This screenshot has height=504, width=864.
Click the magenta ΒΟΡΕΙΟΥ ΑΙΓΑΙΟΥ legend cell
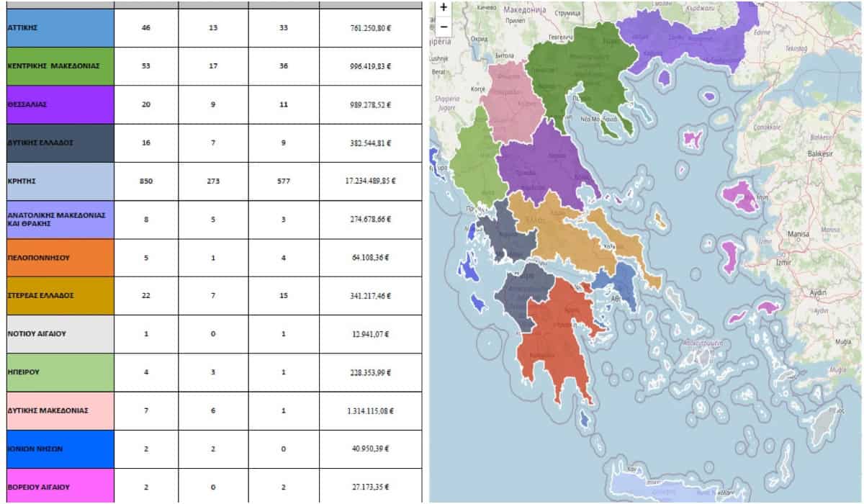click(58, 486)
